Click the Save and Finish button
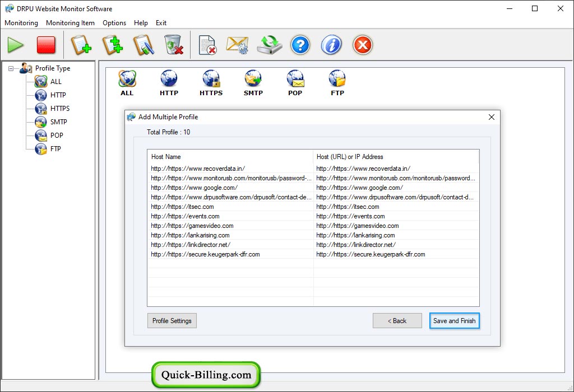Image resolution: width=574 pixels, height=392 pixels. [x=454, y=321]
